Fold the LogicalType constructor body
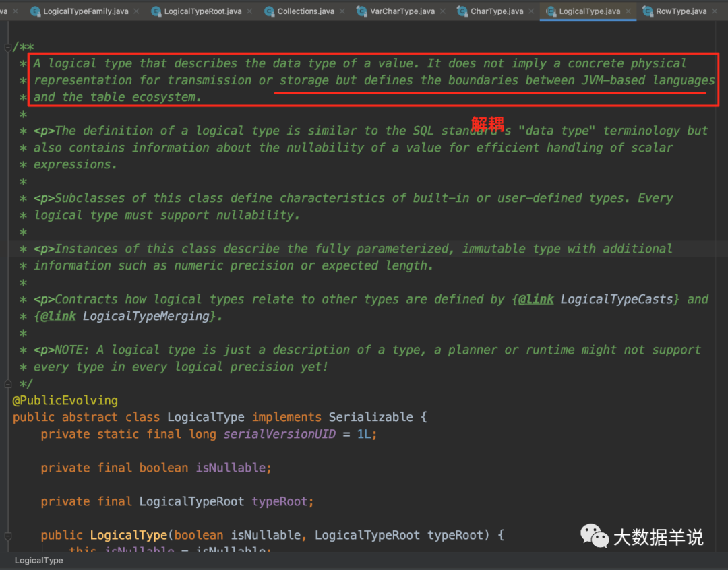The height and width of the screenshot is (570, 728). click(x=7, y=536)
